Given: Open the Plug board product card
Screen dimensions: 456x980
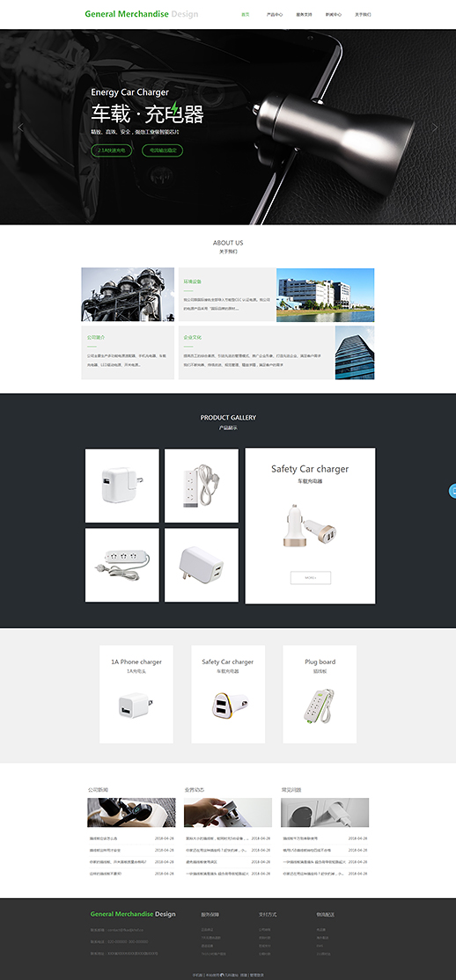Looking at the screenshot, I should 320,694.
